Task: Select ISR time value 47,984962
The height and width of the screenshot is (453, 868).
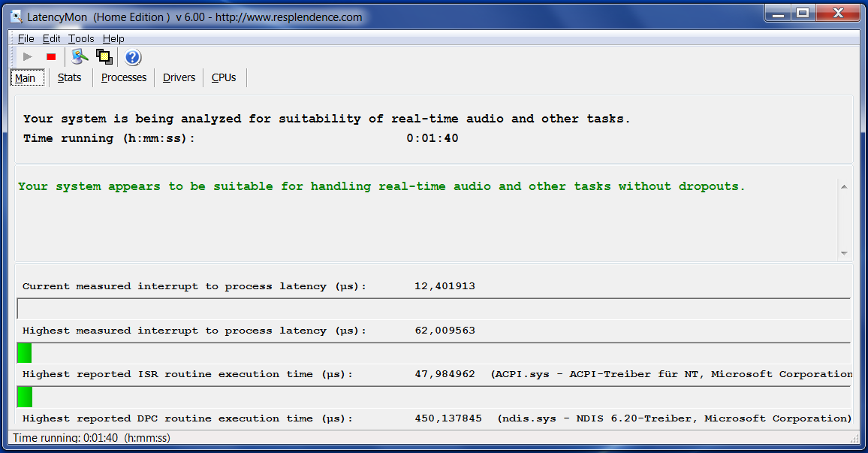Action: 445,374
